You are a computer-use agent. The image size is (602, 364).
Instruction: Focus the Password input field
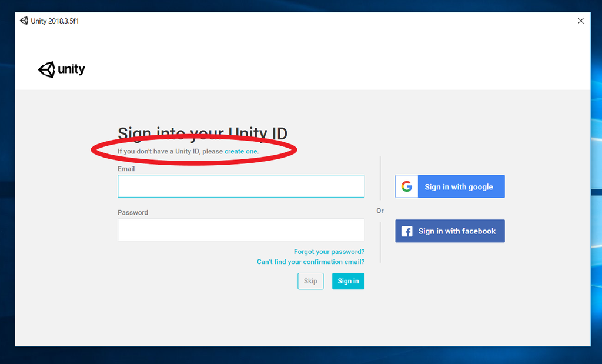tap(240, 230)
